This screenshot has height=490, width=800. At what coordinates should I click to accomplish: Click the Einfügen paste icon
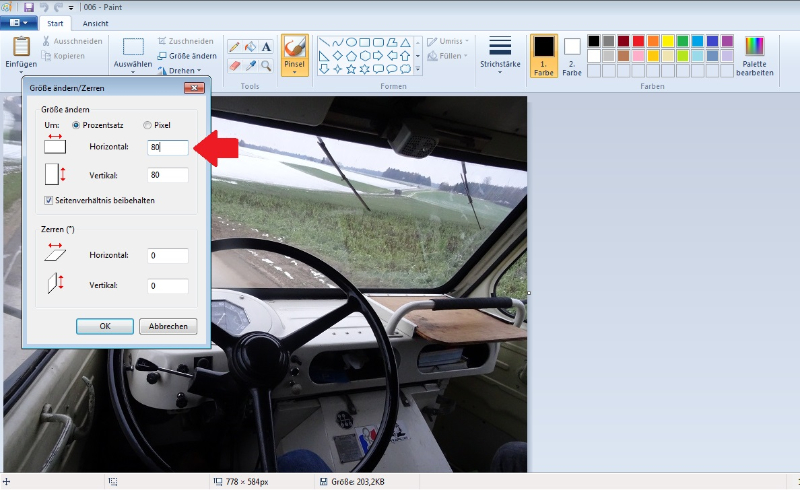point(21,47)
